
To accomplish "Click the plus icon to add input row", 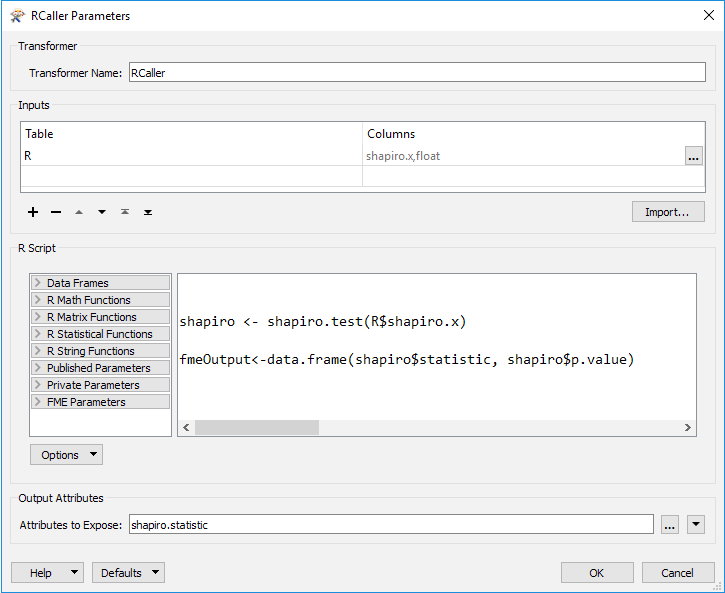I will click(33, 212).
